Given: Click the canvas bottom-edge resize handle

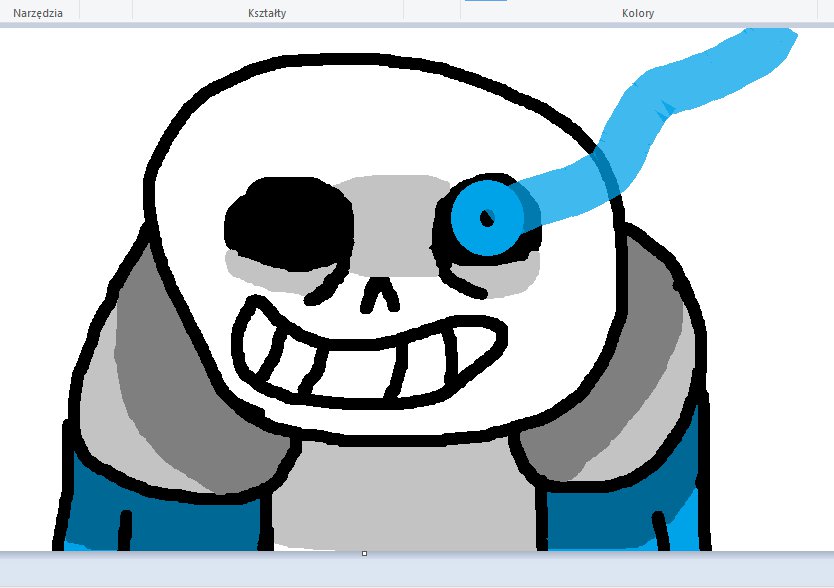Looking at the screenshot, I should coord(364,554).
